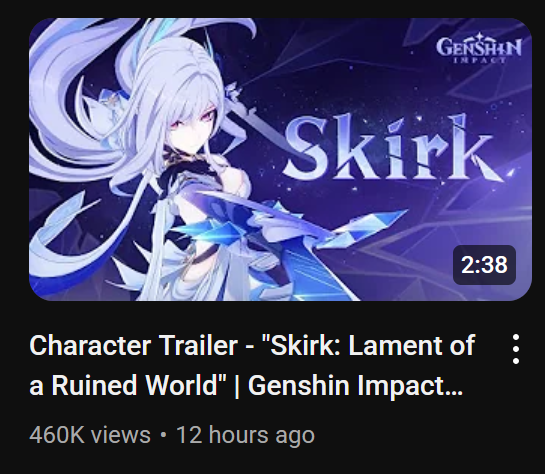Click the dot separator between views and time
Image resolution: width=545 pixels, height=474 pixels.
coord(164,435)
